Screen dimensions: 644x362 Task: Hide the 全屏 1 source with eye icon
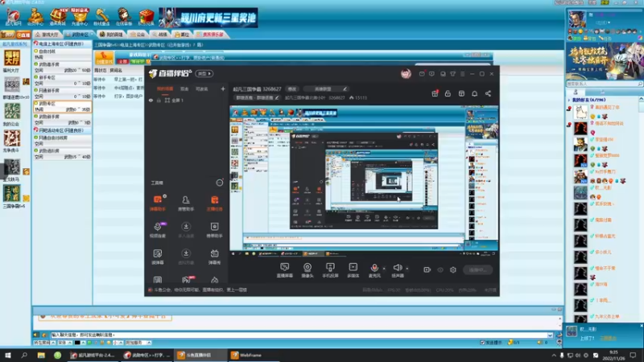(151, 100)
